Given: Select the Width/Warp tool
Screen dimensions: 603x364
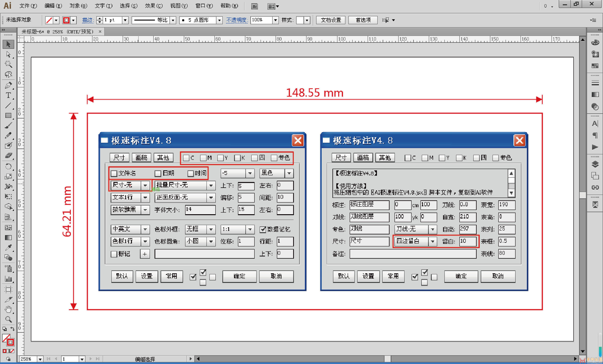Looking at the screenshot, I should point(8,186).
